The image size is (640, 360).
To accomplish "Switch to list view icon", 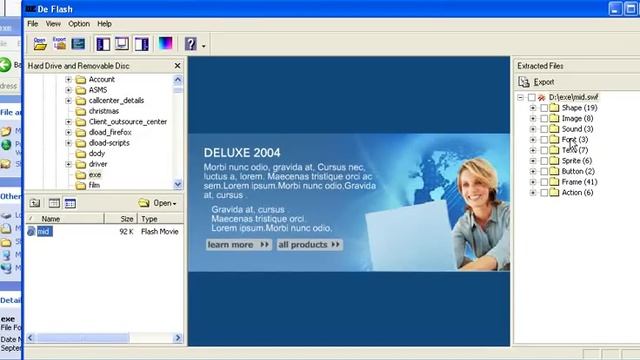I will [x=54, y=203].
